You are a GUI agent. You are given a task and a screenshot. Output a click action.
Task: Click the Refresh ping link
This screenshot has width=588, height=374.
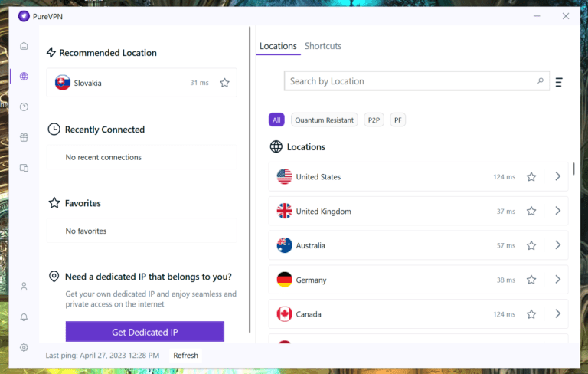pos(185,356)
